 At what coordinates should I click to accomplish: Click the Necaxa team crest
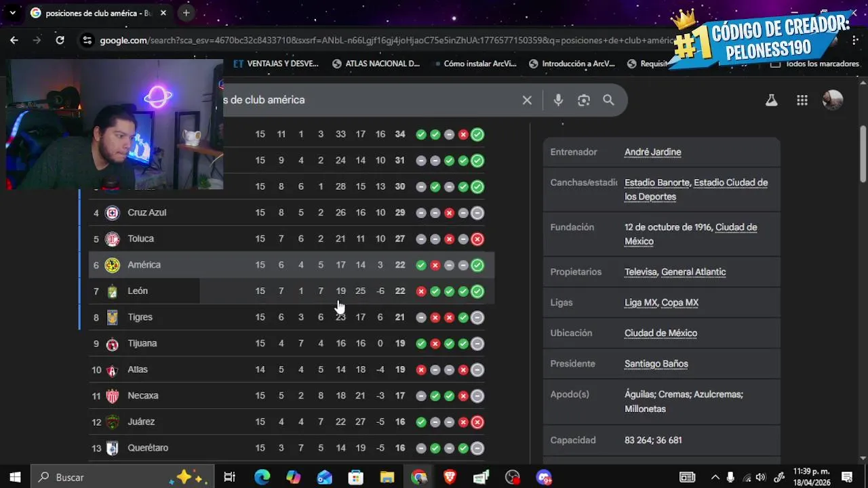(x=113, y=396)
